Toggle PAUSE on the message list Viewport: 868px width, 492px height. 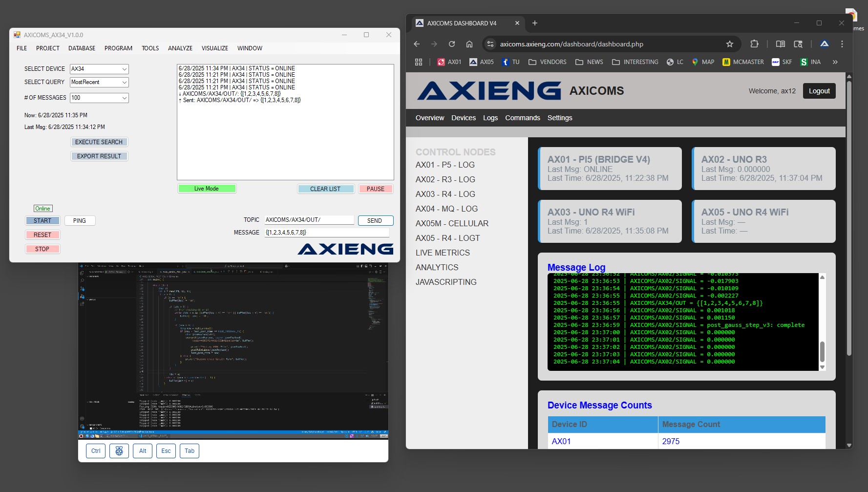point(375,189)
